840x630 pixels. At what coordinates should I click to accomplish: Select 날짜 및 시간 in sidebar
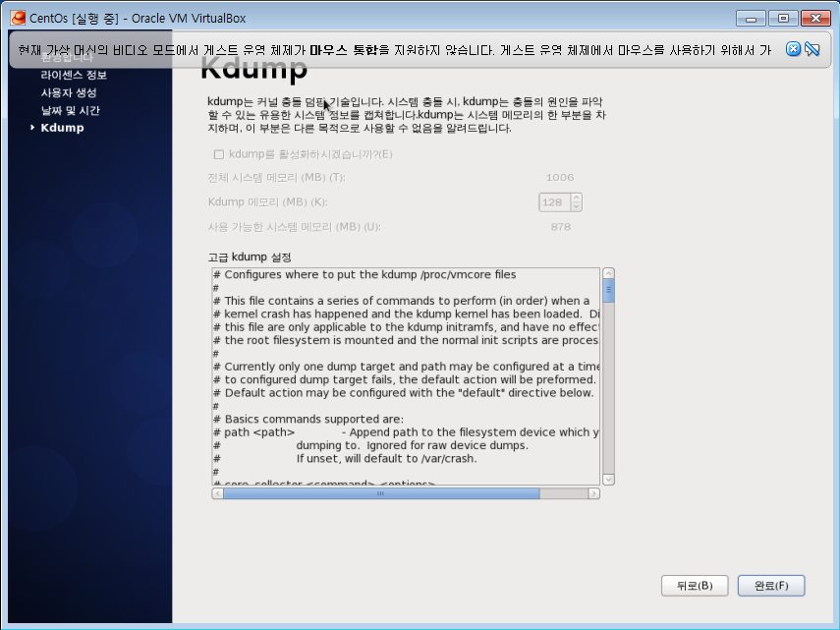point(70,110)
